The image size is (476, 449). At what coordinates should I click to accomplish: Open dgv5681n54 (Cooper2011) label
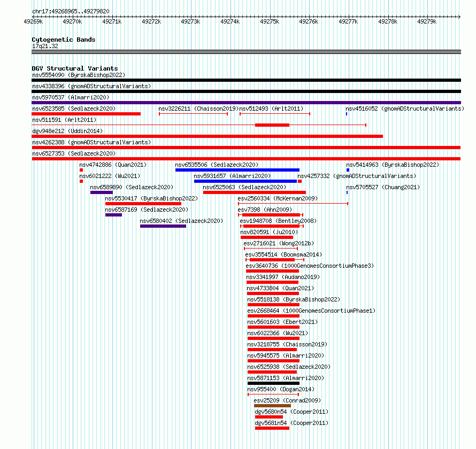291,423
